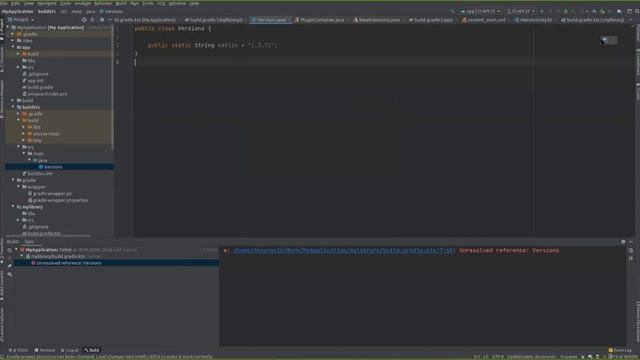
Task: Switch to the build.gradle (app) tab
Action: tap(431, 20)
